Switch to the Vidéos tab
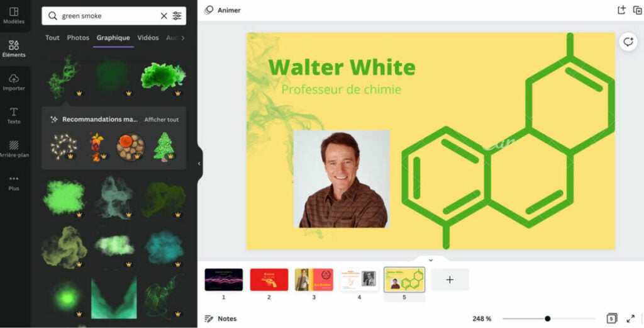The width and height of the screenshot is (644, 328). tap(148, 38)
